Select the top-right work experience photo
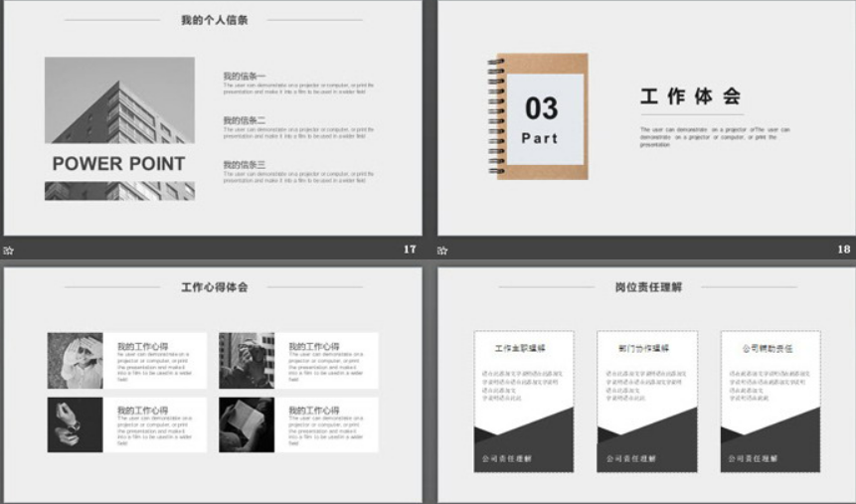The height and width of the screenshot is (504, 856). (x=247, y=360)
